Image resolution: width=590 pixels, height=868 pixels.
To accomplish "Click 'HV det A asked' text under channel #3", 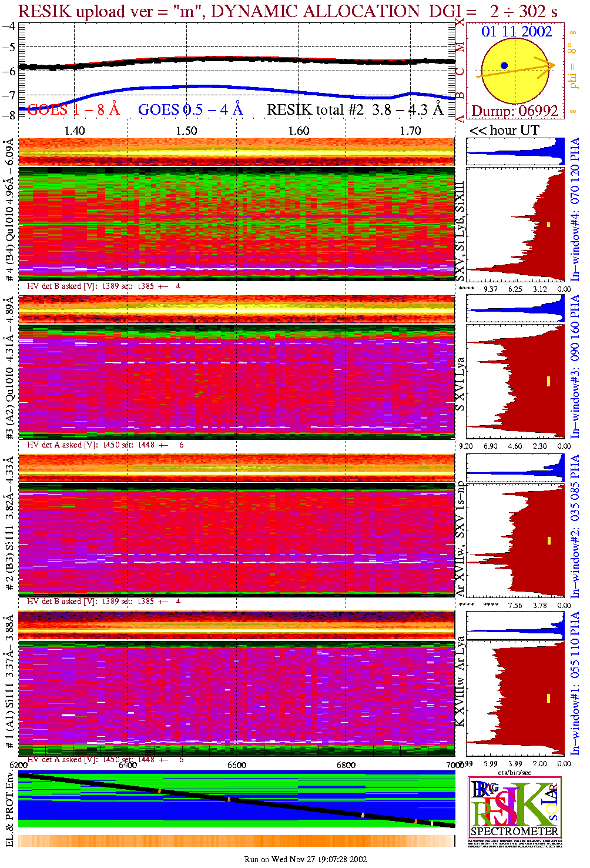I will [x=54, y=445].
